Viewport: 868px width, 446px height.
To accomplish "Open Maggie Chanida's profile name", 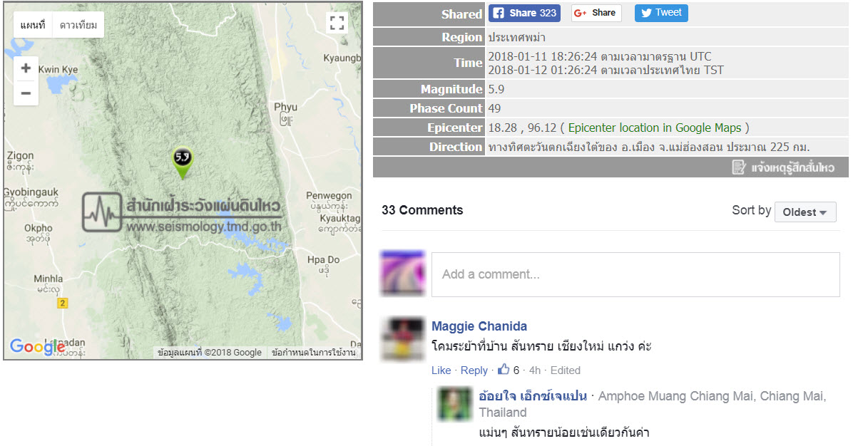I will 479,326.
